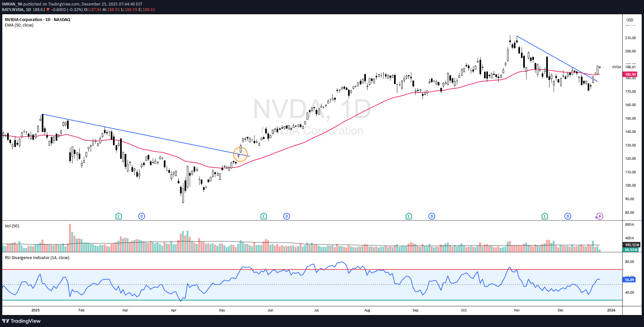644x327 pixels.
Task: Click the earnings E marker in late May
Action: pos(264,216)
